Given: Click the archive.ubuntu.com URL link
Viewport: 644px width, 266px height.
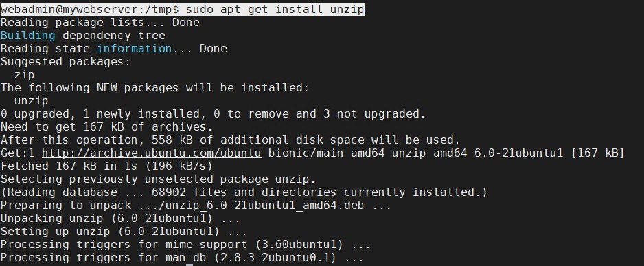Looking at the screenshot, I should (x=152, y=153).
